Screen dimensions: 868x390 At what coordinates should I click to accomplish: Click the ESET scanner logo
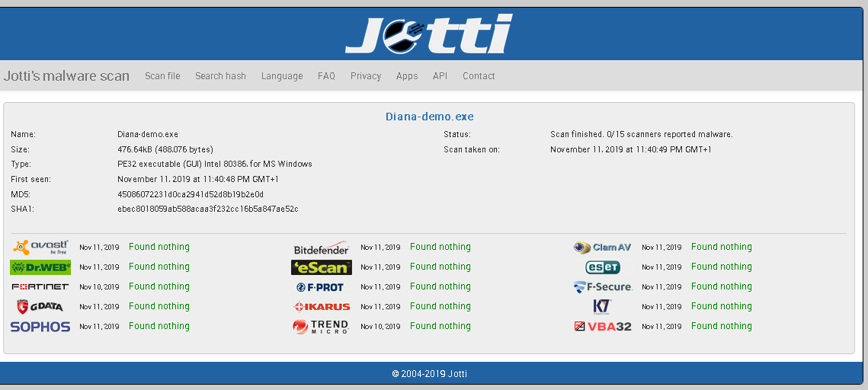point(603,267)
